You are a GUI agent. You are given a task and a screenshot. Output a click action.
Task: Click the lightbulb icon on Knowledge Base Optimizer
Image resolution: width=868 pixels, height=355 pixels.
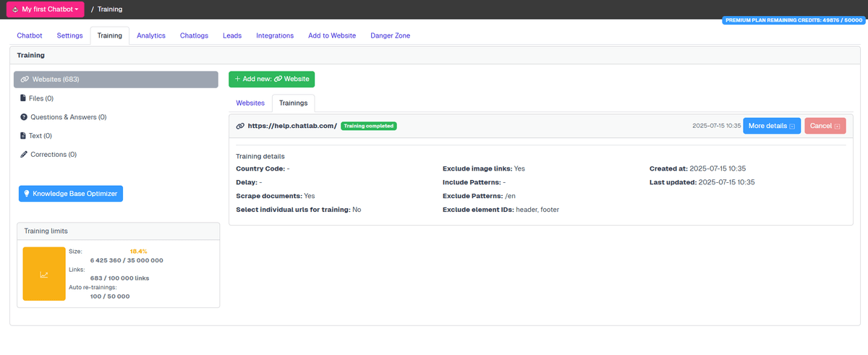(27, 194)
